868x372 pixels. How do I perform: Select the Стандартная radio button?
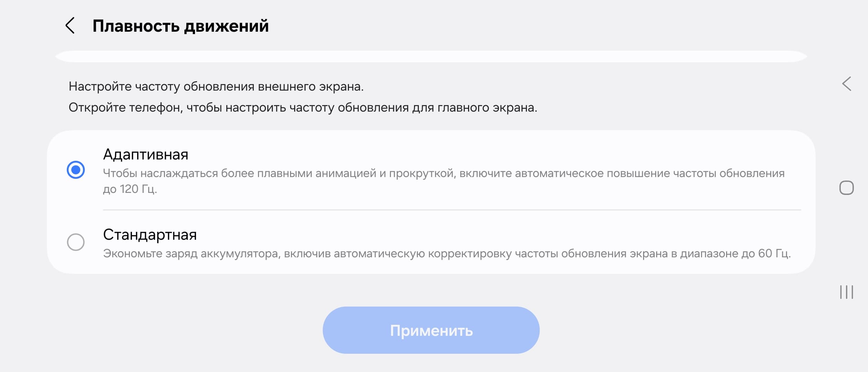pos(76,242)
